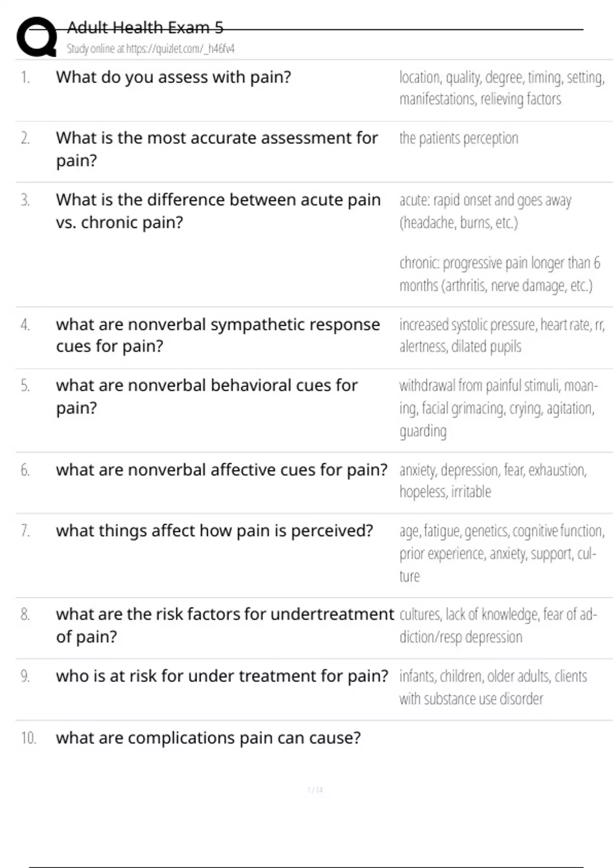Select the nonverbal behavioral cues question
The image size is (613, 868).
tap(206, 396)
